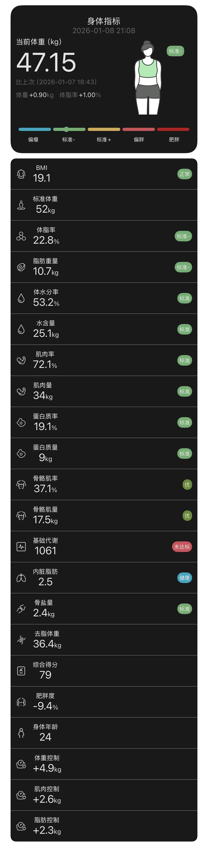Click the muscle rate bicep icon
This screenshot has width=208, height=868.
point(21,360)
